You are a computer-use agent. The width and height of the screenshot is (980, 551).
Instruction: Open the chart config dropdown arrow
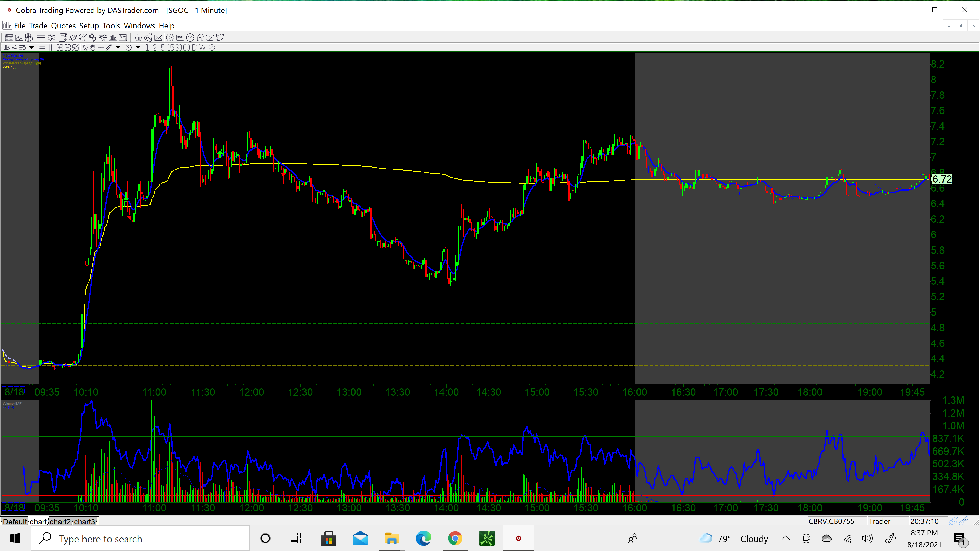click(x=32, y=47)
